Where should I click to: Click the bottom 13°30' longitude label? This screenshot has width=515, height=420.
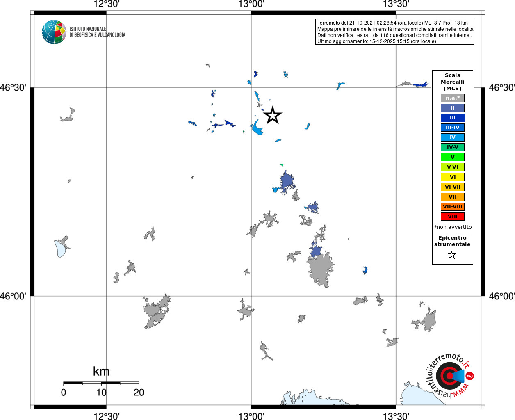[x=396, y=416]
